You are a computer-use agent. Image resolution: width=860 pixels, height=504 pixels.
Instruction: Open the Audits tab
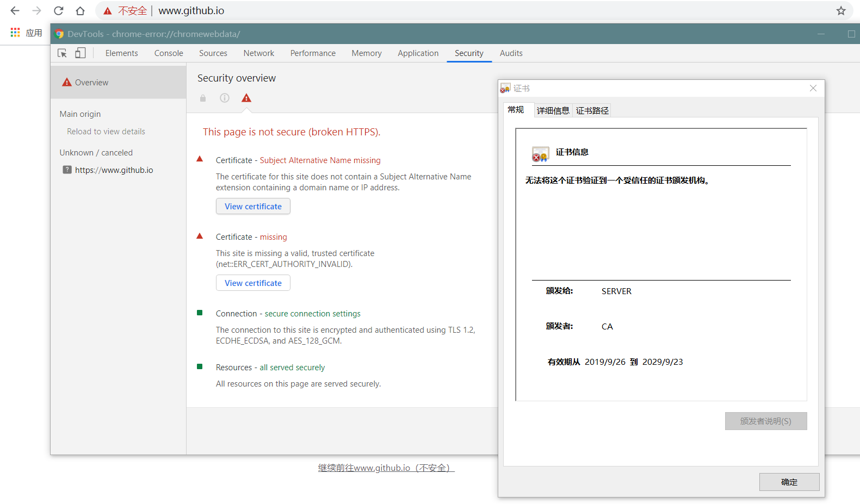pos(511,53)
